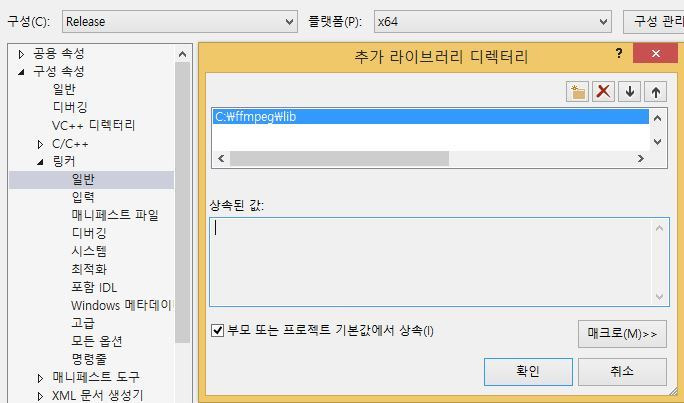
Task: Click the XML 문서 생성기 label
Action: (x=97, y=396)
